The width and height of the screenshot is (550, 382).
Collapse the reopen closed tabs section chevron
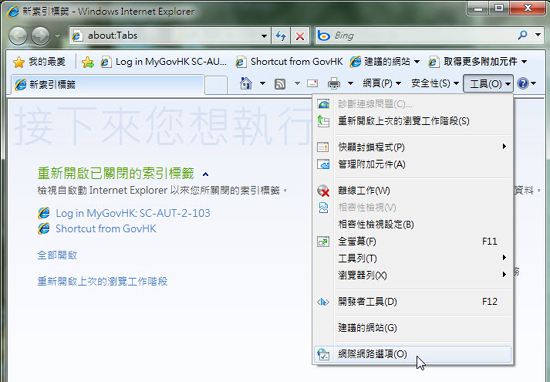206,174
